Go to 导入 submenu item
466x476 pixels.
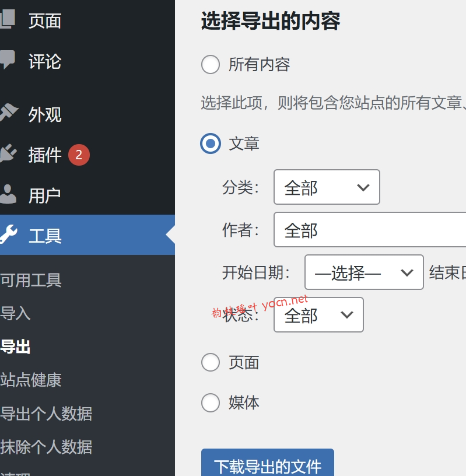pos(15,313)
